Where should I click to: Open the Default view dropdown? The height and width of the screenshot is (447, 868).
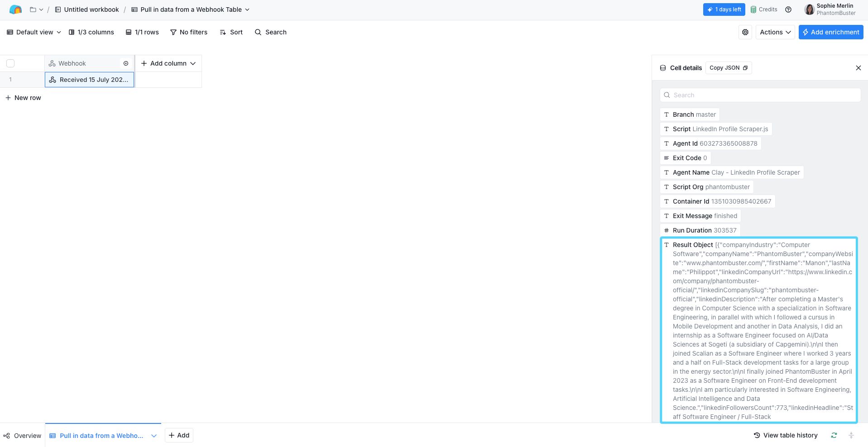[34, 32]
